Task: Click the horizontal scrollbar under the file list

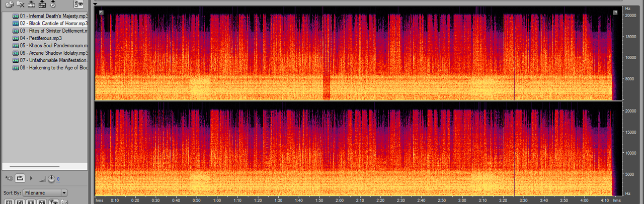Action: pyautogui.click(x=34, y=166)
